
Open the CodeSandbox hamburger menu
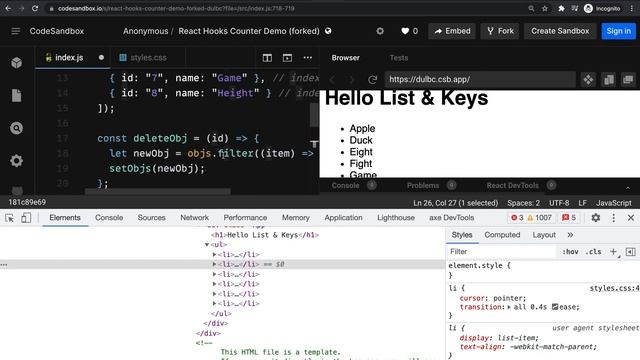[16, 31]
